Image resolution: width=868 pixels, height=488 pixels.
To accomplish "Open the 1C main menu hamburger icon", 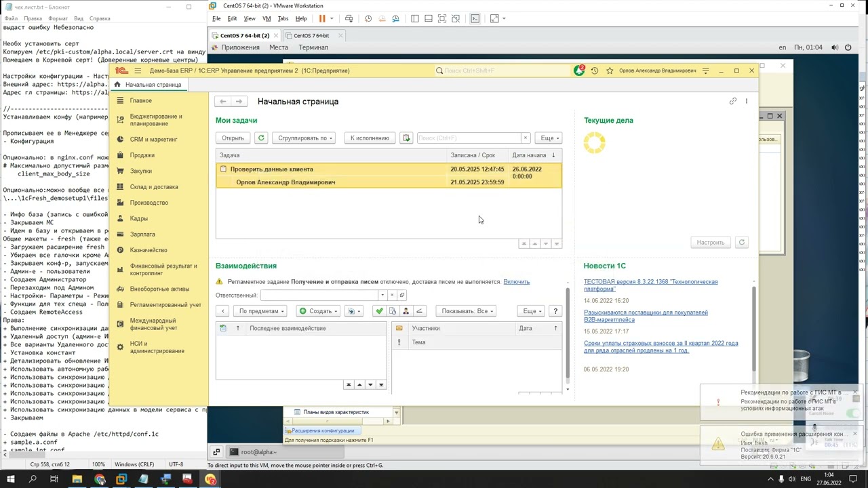I will click(x=138, y=70).
